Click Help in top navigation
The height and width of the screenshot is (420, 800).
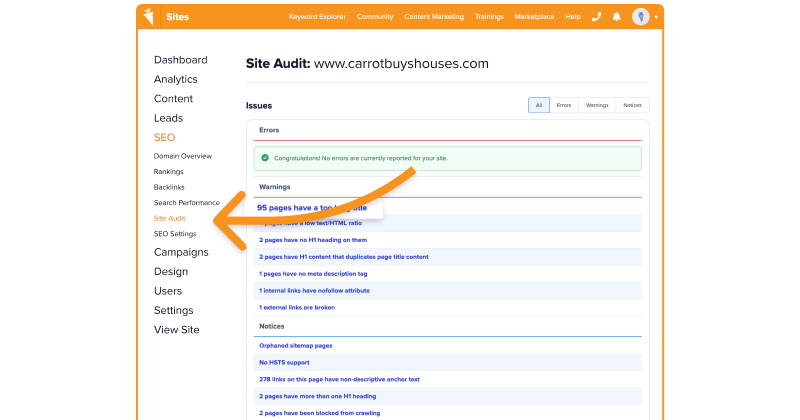click(x=573, y=17)
